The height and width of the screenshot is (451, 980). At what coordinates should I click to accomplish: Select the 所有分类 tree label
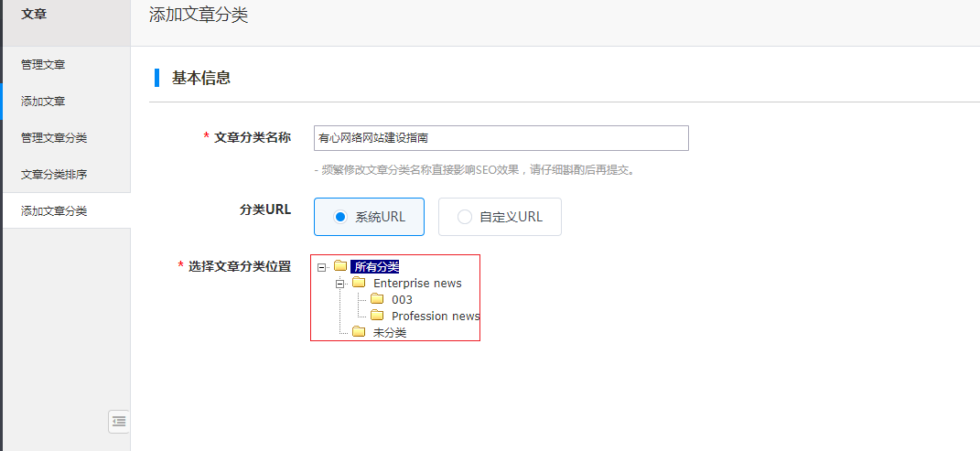(x=376, y=267)
